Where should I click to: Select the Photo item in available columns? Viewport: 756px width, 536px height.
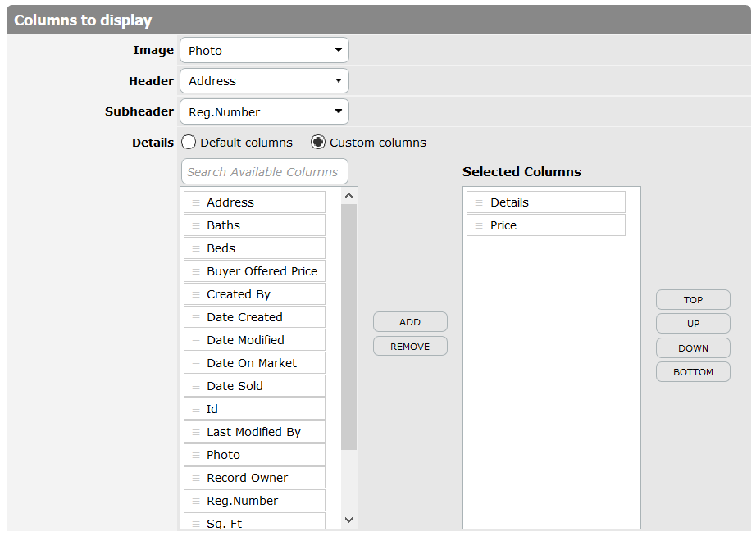coord(254,455)
